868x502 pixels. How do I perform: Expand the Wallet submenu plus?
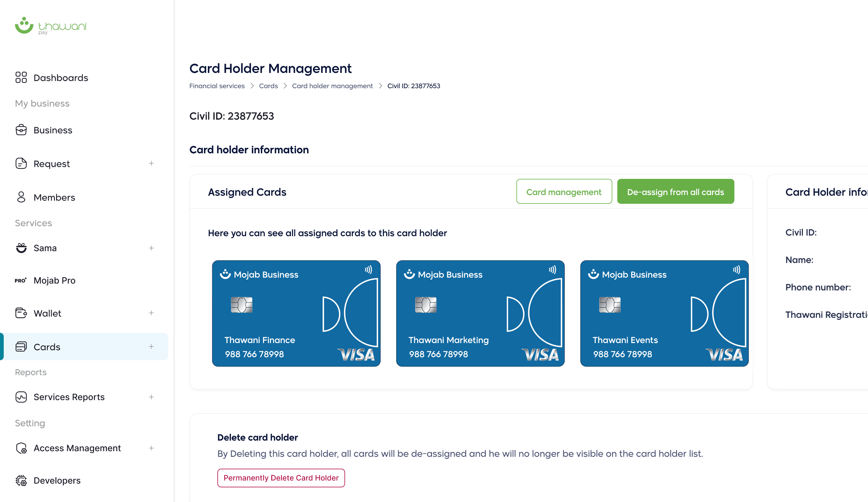point(151,313)
